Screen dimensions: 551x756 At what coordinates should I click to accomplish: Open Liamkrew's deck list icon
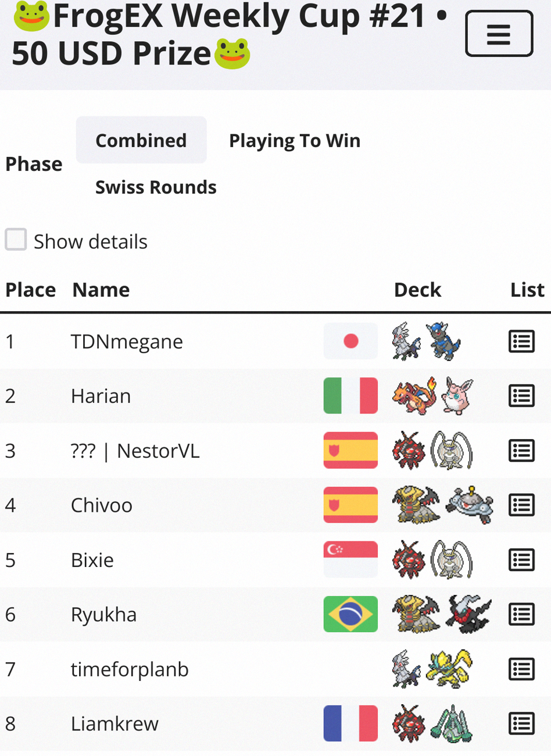tap(521, 724)
